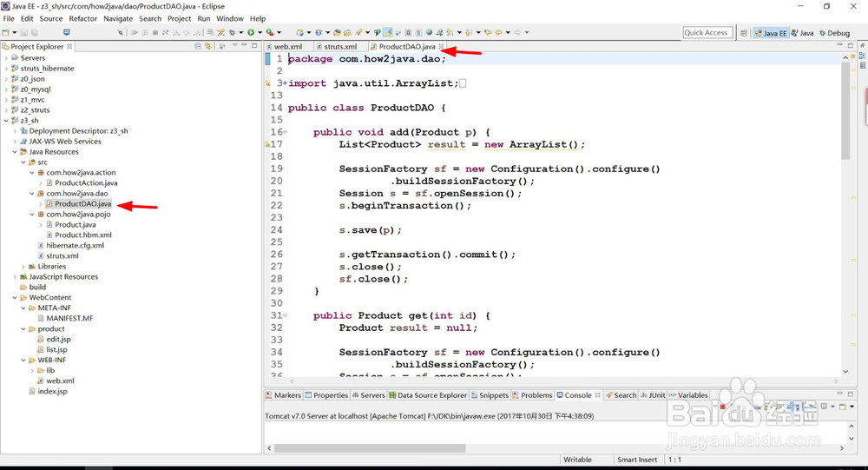Expand folded imports on line 3

point(285,83)
